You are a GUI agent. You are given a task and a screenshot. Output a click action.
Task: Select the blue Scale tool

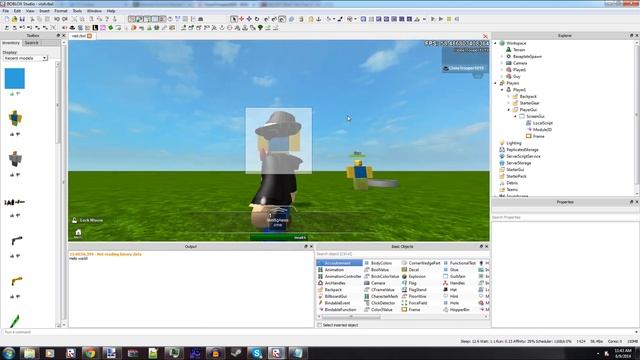coord(249,19)
